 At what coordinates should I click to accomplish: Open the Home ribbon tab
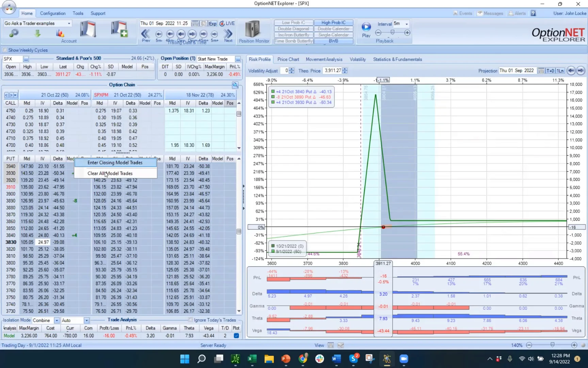(27, 13)
